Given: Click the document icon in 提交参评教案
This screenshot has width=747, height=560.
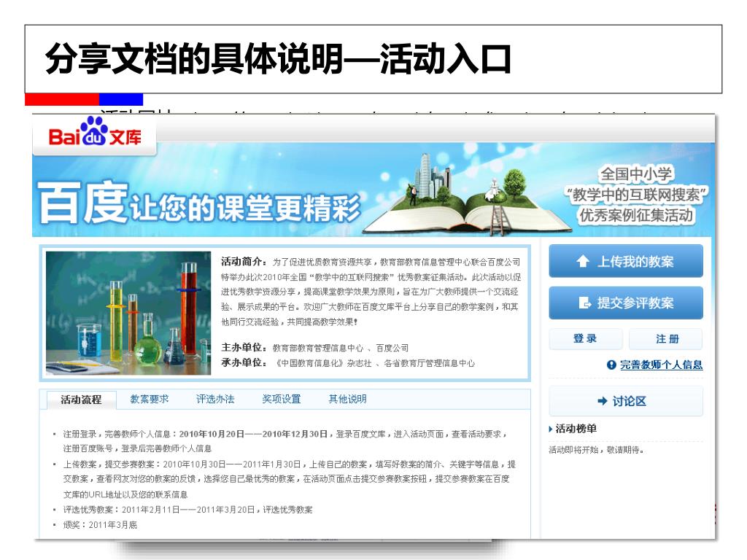Looking at the screenshot, I should click(x=584, y=303).
